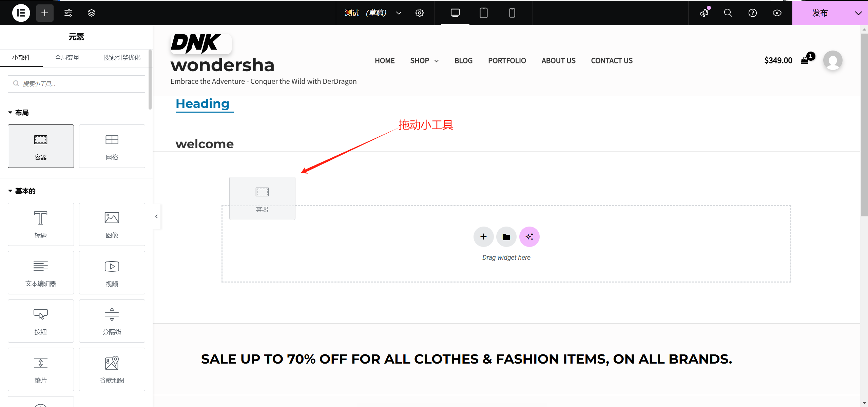Click the help question mark icon
The image size is (868, 407).
coord(752,13)
